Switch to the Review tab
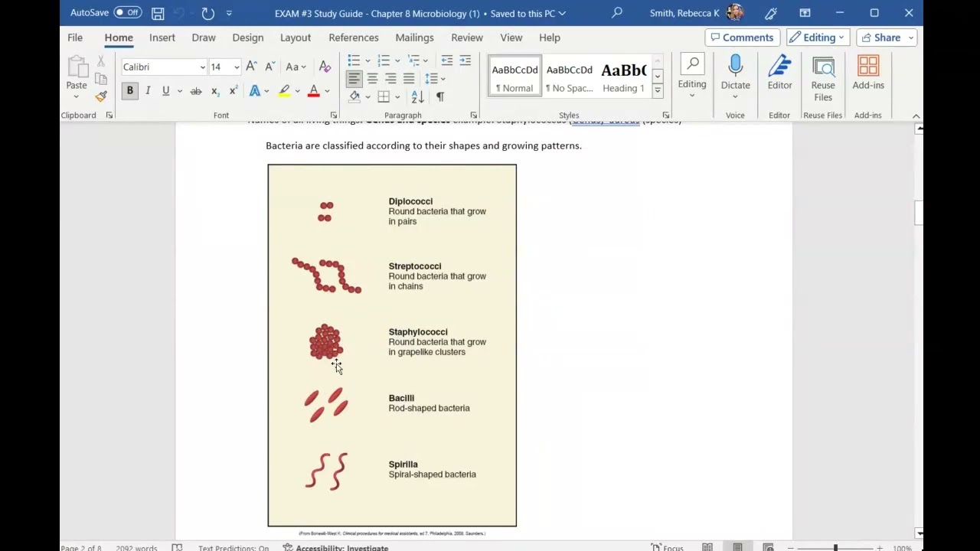The width and height of the screenshot is (980, 551). pyautogui.click(x=467, y=37)
